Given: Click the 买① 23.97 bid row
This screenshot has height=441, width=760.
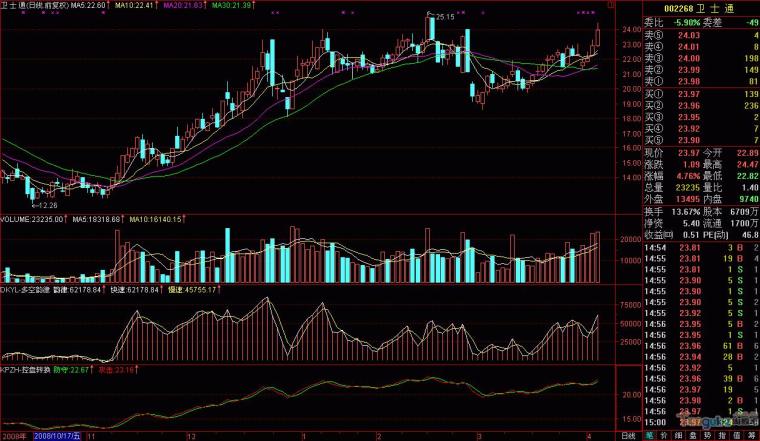Looking at the screenshot, I should [701, 94].
